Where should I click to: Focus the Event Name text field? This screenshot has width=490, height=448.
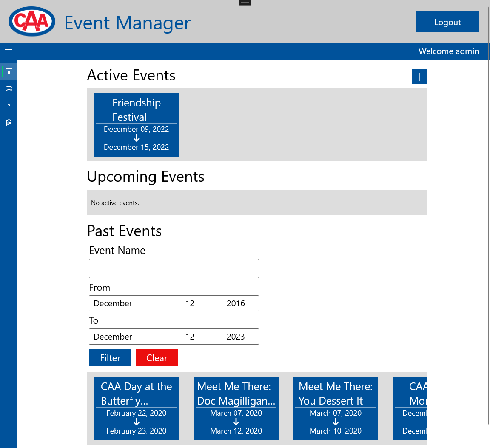pyautogui.click(x=174, y=268)
